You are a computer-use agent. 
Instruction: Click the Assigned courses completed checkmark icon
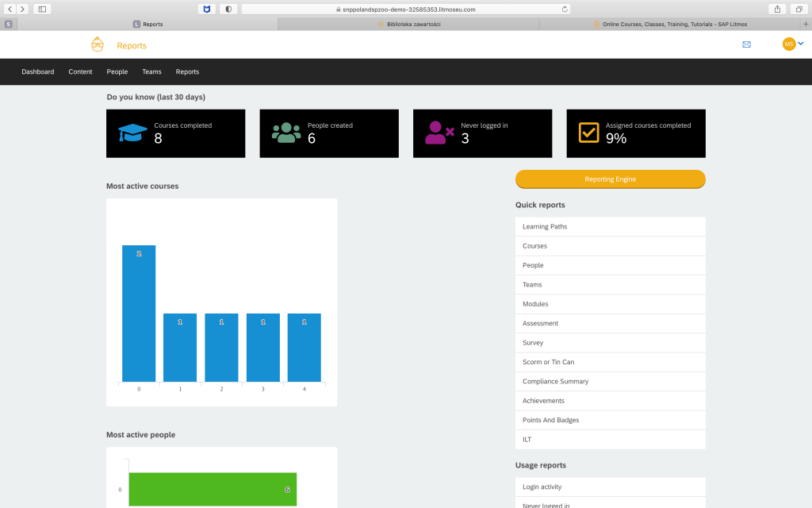[589, 133]
